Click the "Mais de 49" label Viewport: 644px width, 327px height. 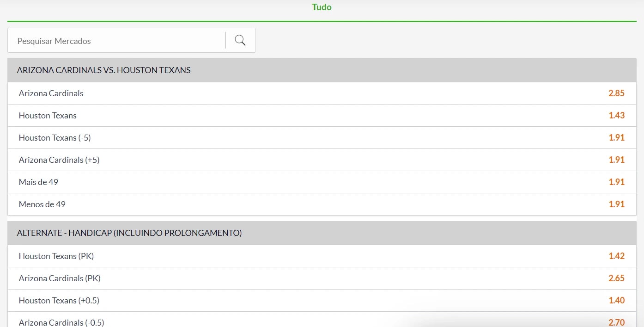tap(38, 182)
